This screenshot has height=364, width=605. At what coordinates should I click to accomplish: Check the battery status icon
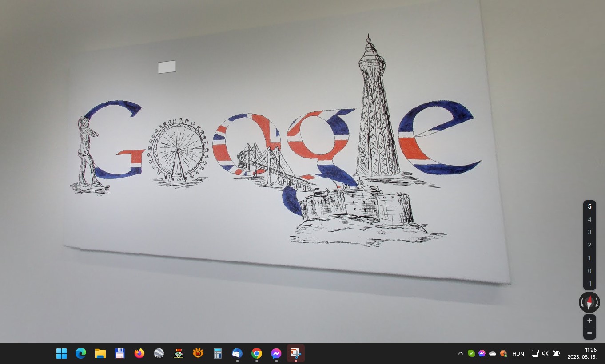point(556,353)
